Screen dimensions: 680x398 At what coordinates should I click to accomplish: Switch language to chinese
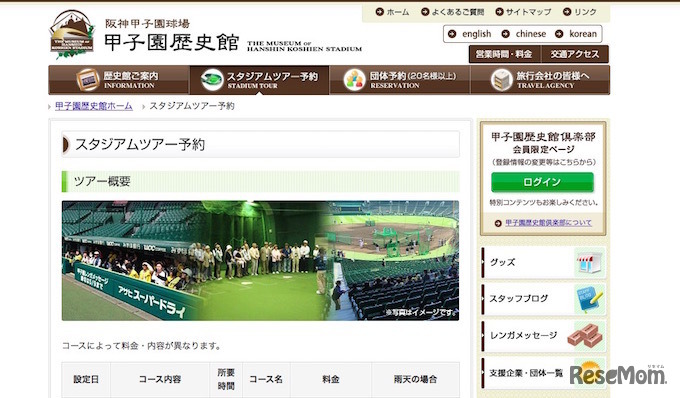point(530,34)
